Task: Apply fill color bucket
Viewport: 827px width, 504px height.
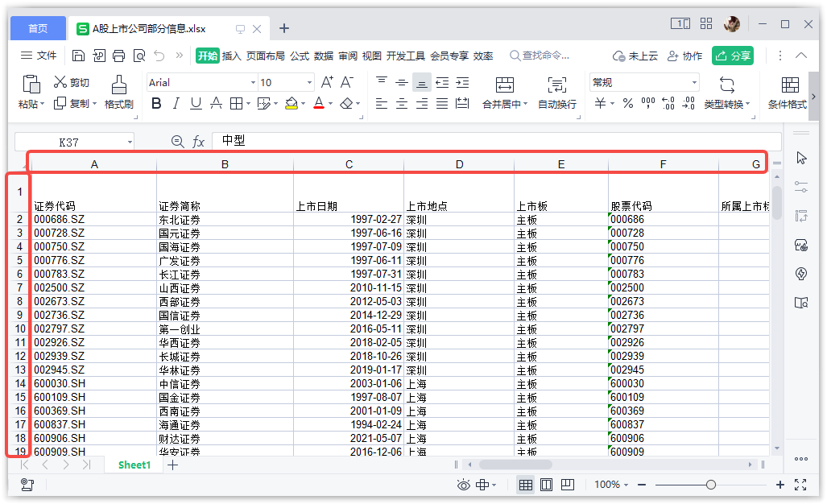Action: pos(292,103)
